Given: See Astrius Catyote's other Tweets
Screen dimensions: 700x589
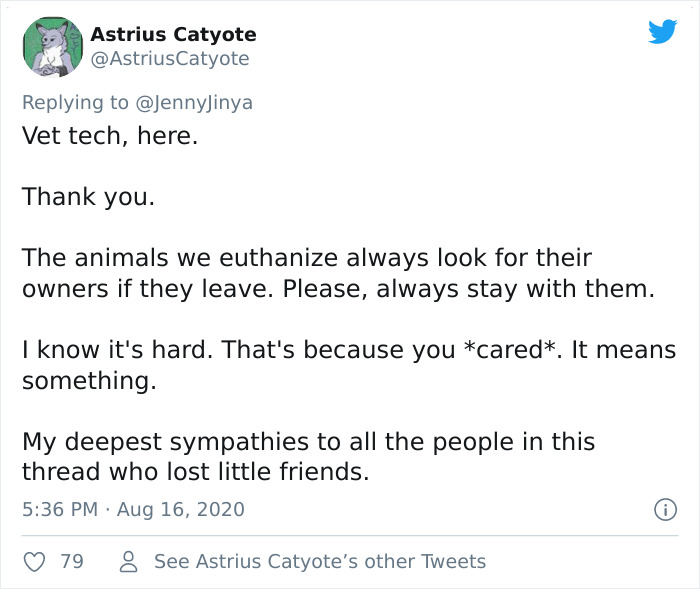Looking at the screenshot, I should [x=320, y=562].
